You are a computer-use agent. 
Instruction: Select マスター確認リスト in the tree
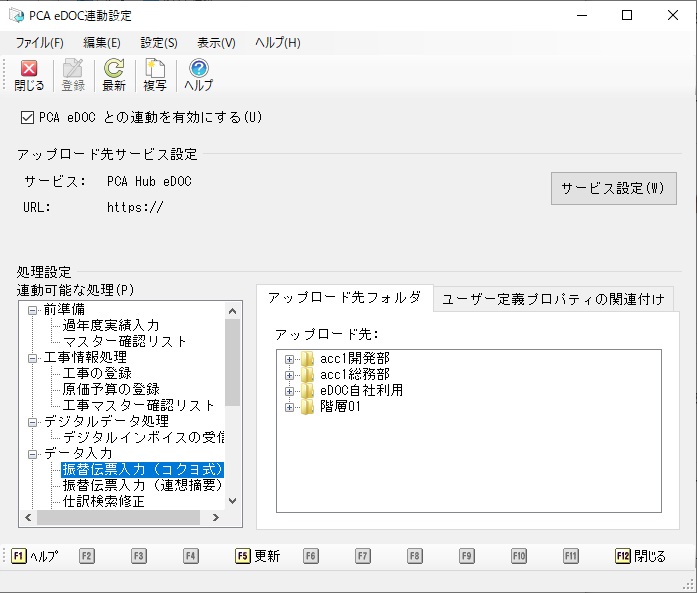(124, 341)
